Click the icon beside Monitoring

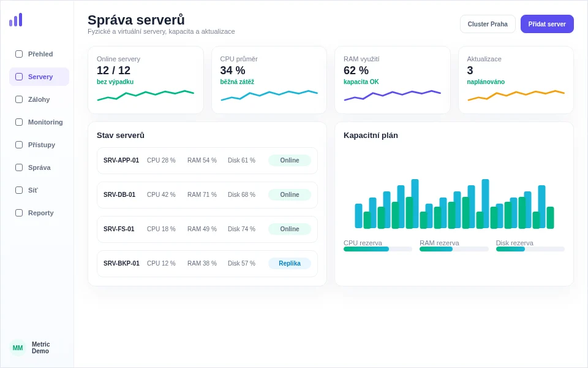(x=19, y=122)
